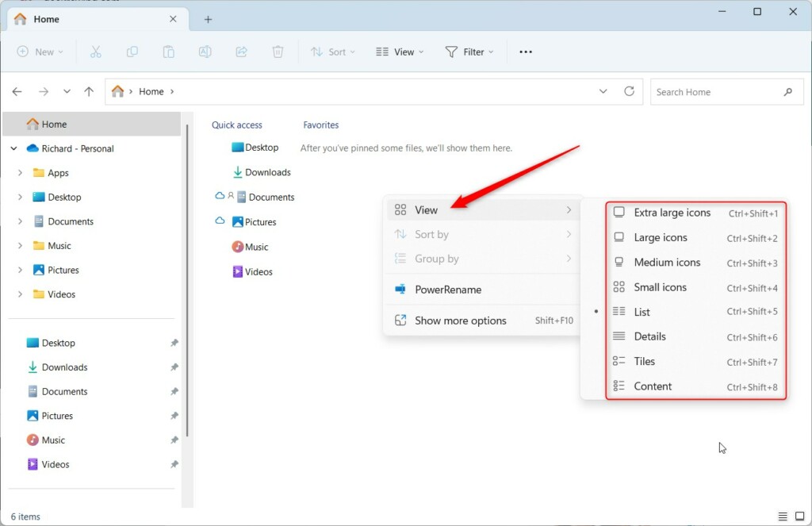The height and width of the screenshot is (526, 812).
Task: Select Tiles view option
Action: point(695,362)
